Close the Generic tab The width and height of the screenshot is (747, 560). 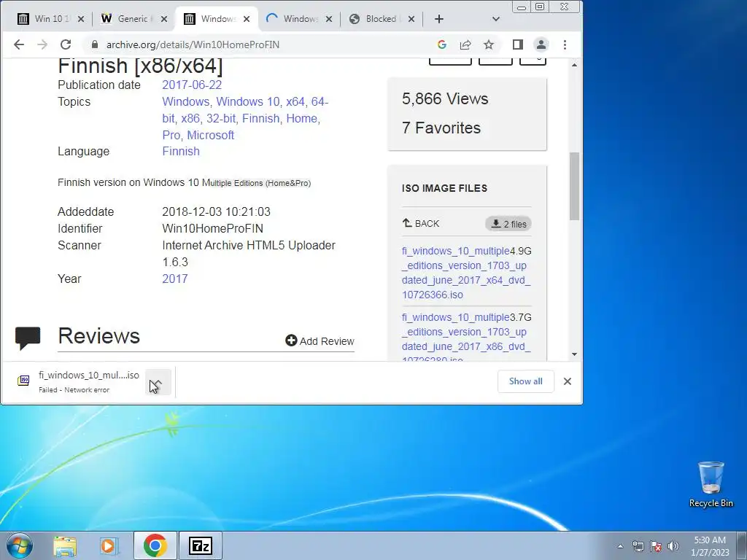(164, 19)
